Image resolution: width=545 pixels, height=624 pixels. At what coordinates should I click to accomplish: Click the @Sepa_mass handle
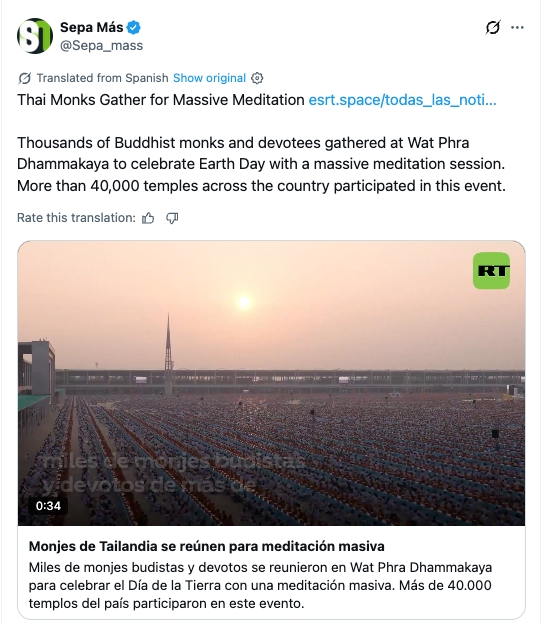pyautogui.click(x=102, y=46)
